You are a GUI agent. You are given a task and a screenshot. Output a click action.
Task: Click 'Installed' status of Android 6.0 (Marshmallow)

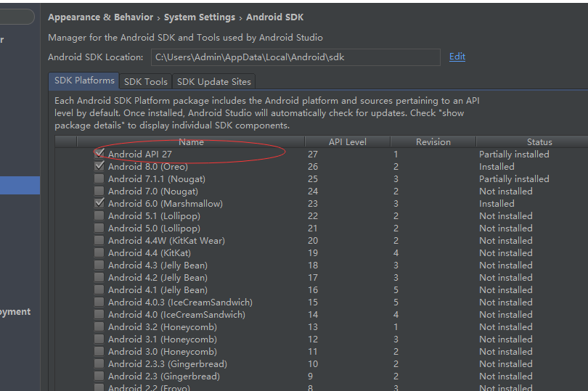coord(497,204)
